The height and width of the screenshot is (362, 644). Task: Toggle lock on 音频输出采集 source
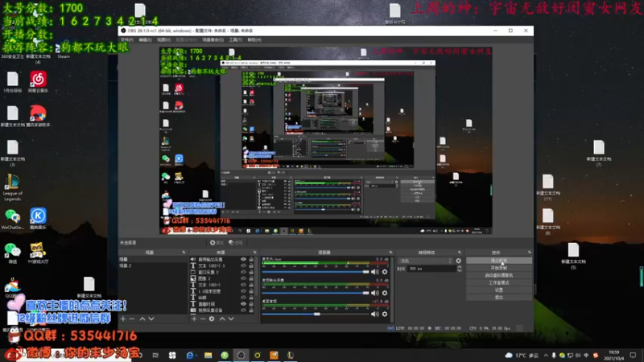click(251, 259)
